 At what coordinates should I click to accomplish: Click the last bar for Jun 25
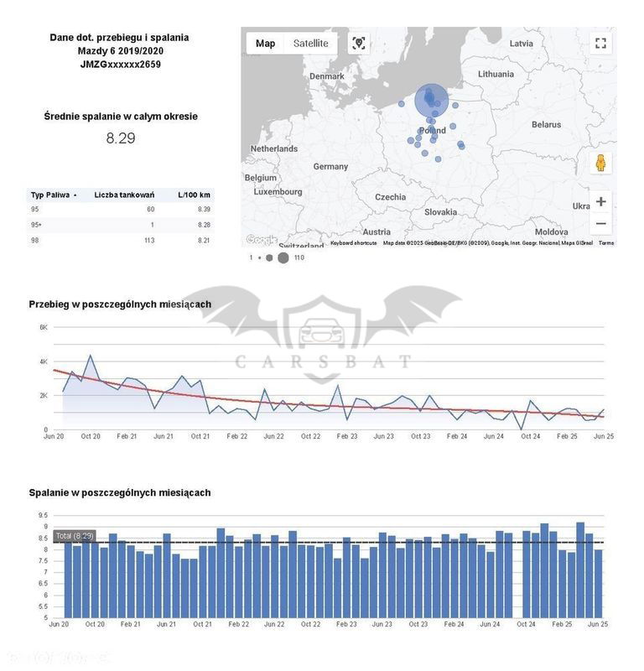pos(598,584)
